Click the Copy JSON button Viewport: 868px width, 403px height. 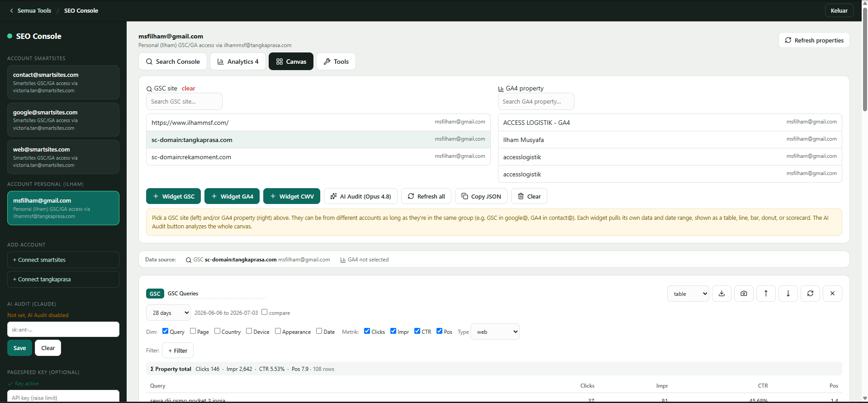pos(481,196)
